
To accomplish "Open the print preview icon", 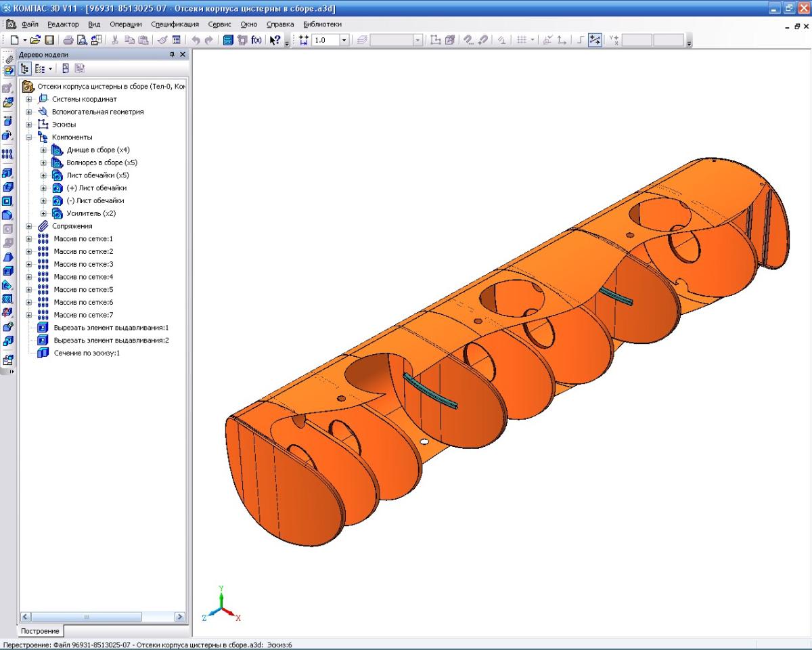I will 82,41.
